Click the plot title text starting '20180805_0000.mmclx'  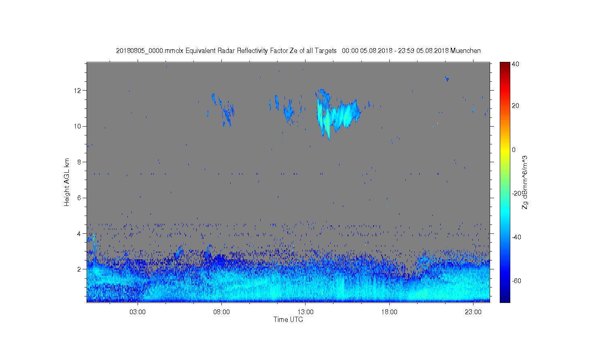(298, 51)
